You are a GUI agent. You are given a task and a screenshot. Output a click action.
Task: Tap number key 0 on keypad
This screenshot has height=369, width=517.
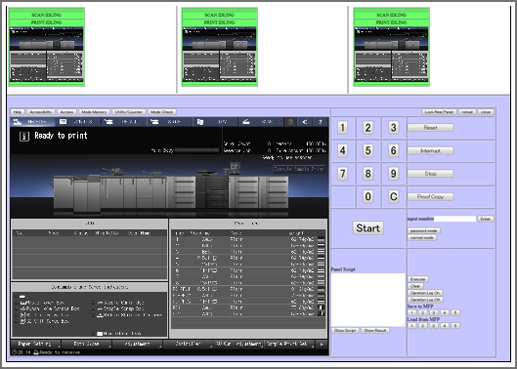coord(368,197)
